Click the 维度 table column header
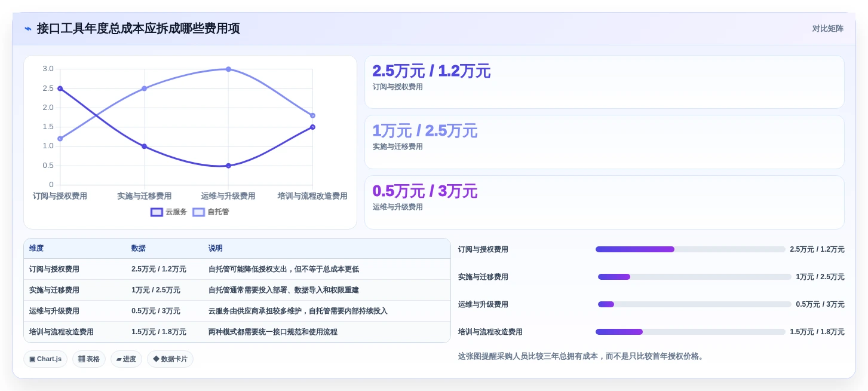The width and height of the screenshot is (868, 391). (x=36, y=249)
